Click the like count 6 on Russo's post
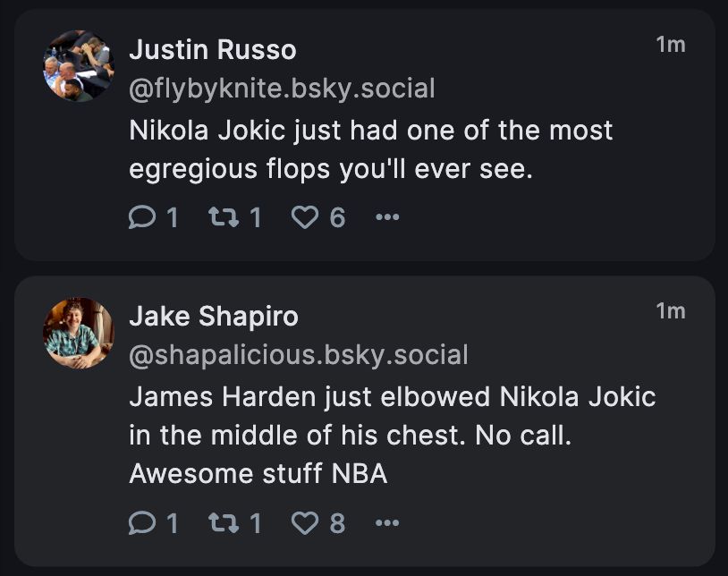Image resolution: width=728 pixels, height=576 pixels. [337, 217]
